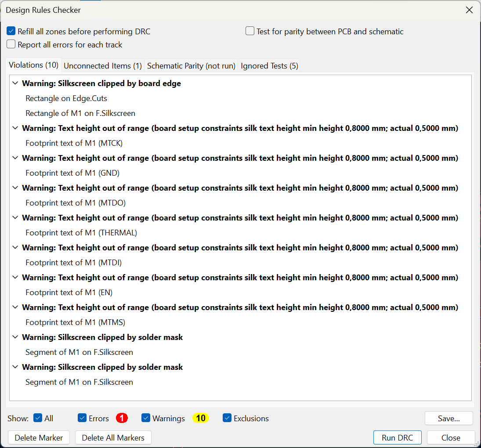The image size is (481, 448).
Task: Close the Design Rules Checker dialog window
Action: pos(469,10)
